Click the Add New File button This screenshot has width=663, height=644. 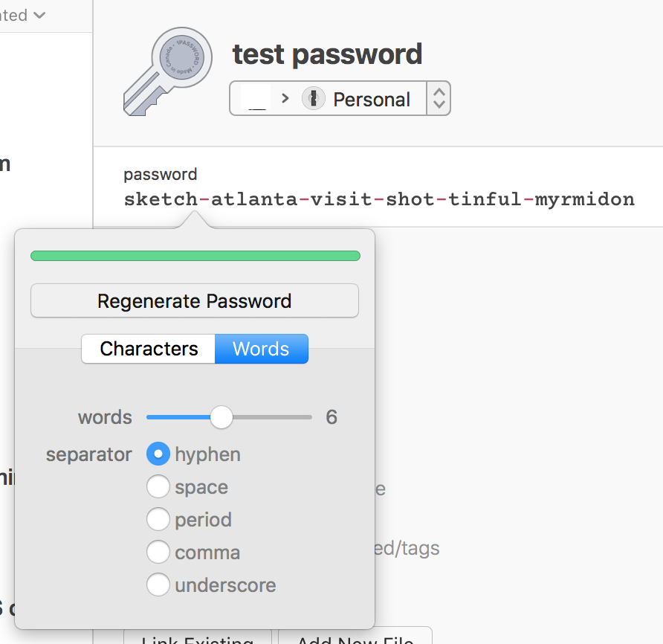(355, 637)
